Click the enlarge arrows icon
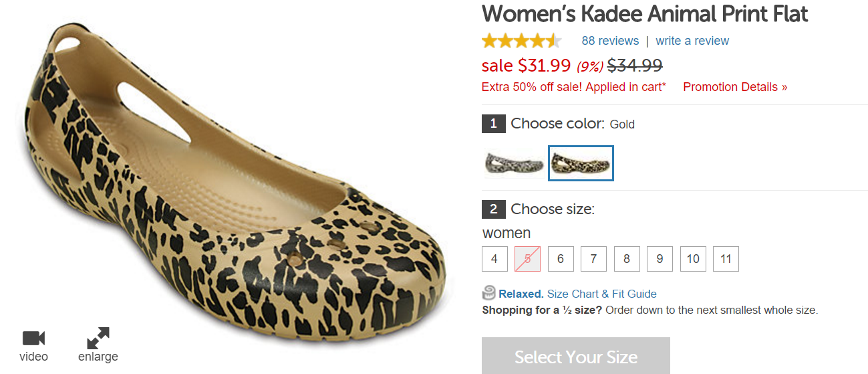 click(98, 337)
